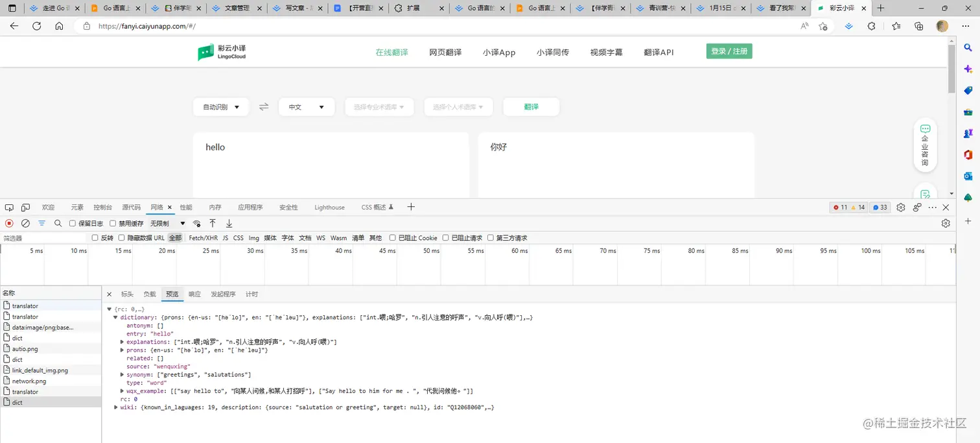Open the 视频字幕 nav link

(606, 52)
